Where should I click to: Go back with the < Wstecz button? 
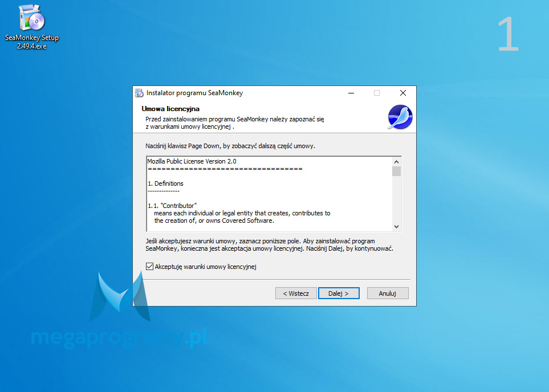pos(296,293)
